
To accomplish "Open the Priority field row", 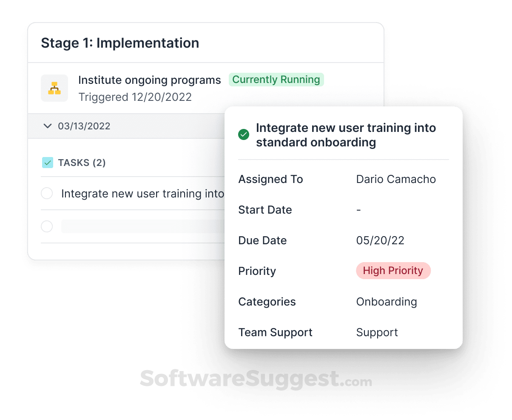I will [x=257, y=271].
